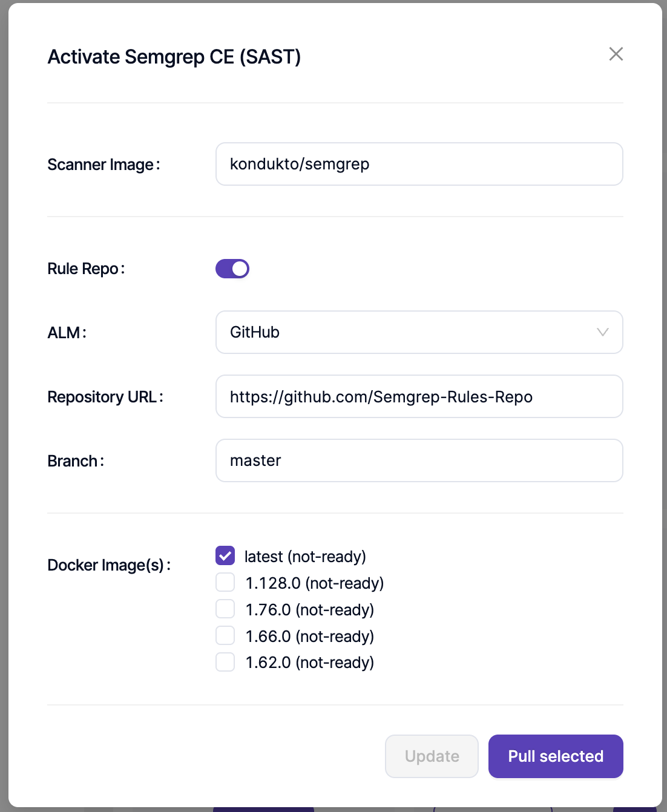667x812 pixels.
Task: Tick the 1.66.0 image checkbox
Action: 225,636
